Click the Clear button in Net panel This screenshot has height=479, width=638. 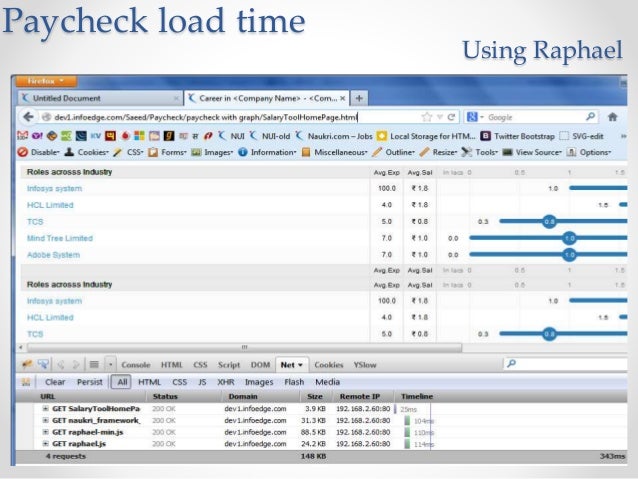tap(56, 382)
